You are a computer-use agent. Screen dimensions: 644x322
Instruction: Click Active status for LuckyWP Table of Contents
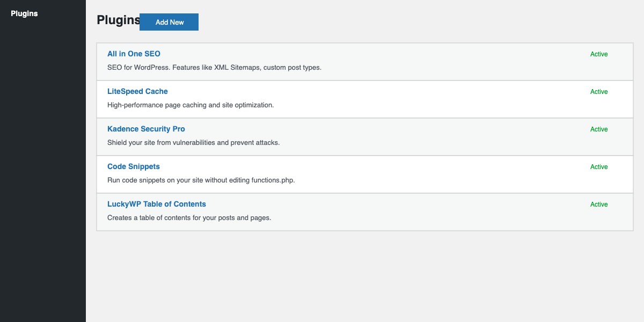(x=599, y=204)
